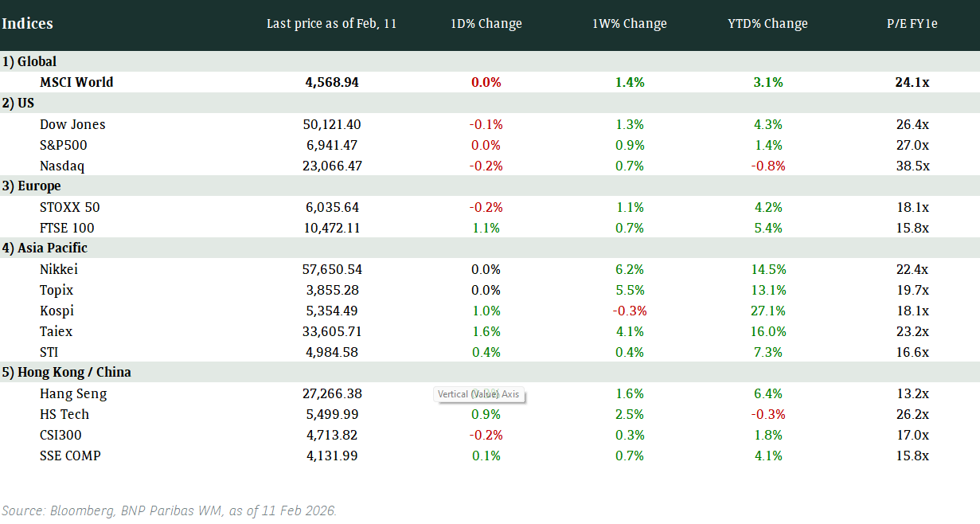The width and height of the screenshot is (980, 524).
Task: Select the Nikkei last price 57,650.54
Action: (332, 269)
